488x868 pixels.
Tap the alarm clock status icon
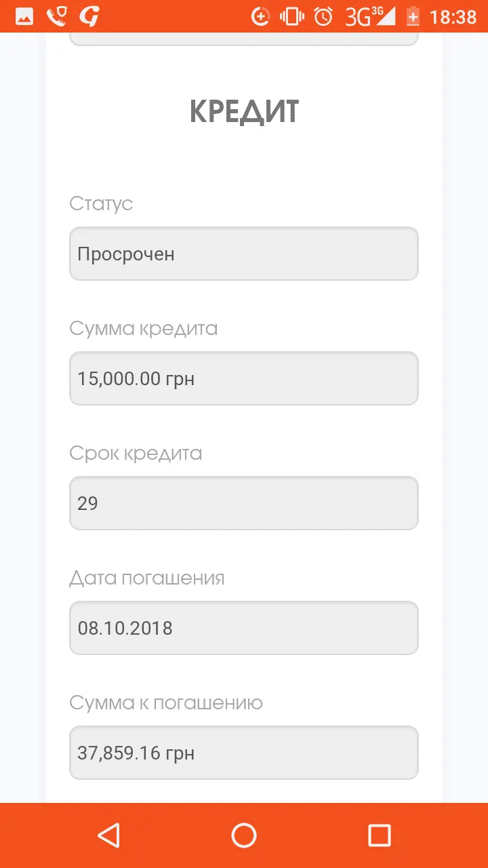(324, 16)
